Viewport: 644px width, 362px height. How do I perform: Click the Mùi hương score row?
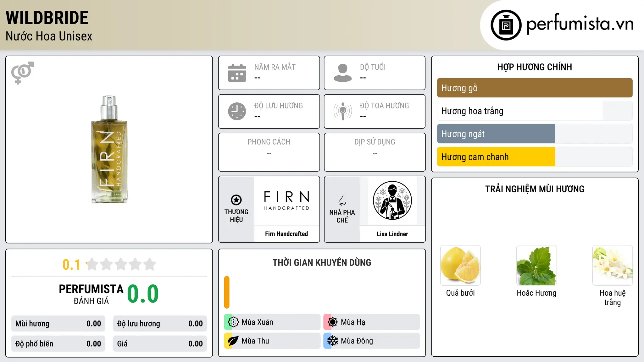point(58,324)
